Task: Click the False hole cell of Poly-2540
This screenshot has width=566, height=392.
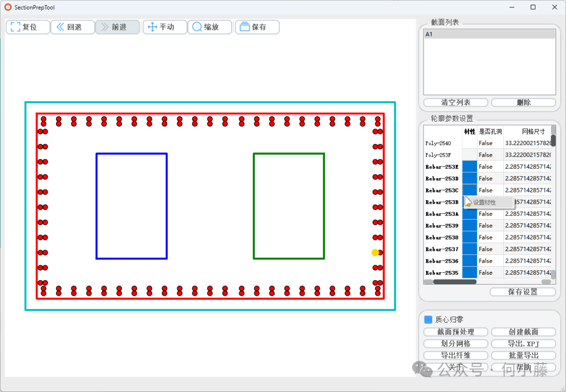Action: [x=490, y=143]
